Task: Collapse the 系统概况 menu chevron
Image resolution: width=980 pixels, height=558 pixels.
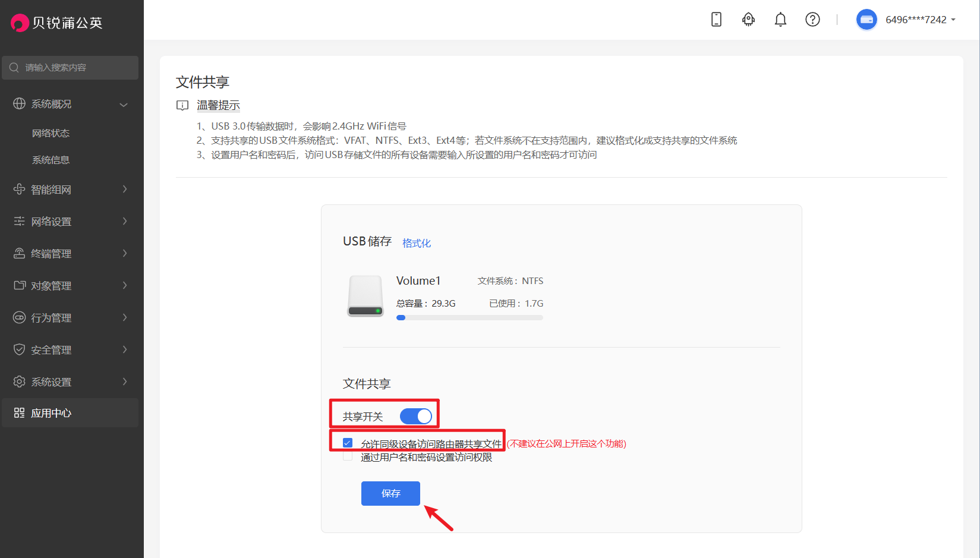Action: coord(124,105)
